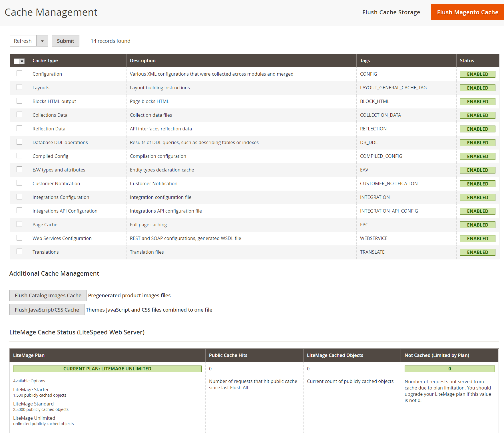Click ENABLED status badge for Translations

coord(477,252)
